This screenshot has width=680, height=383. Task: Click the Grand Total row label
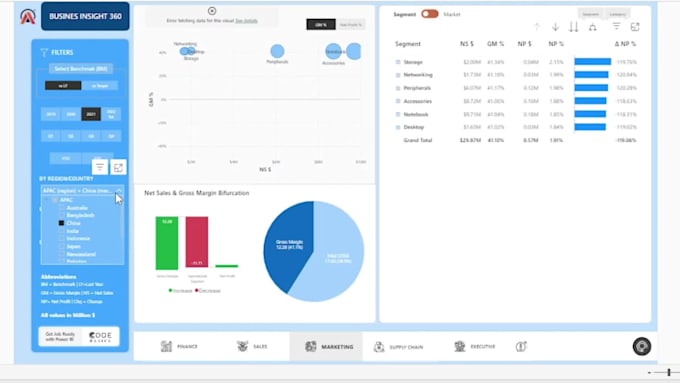coord(418,140)
